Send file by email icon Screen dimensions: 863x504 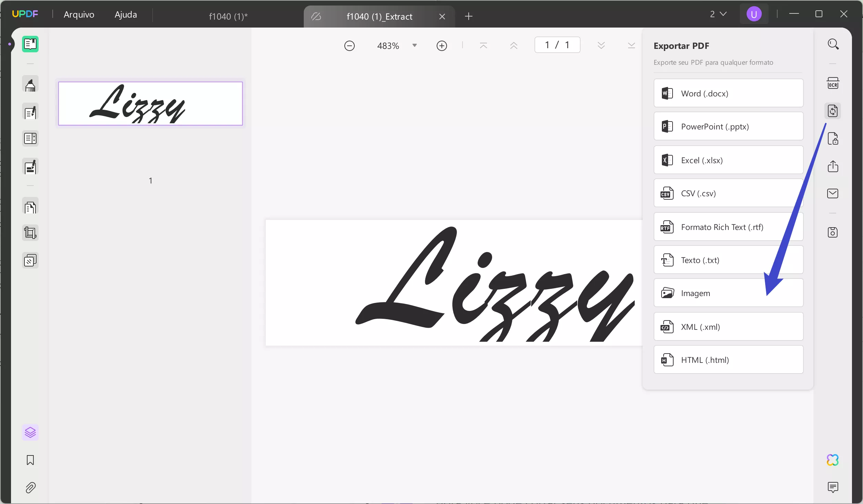click(833, 193)
